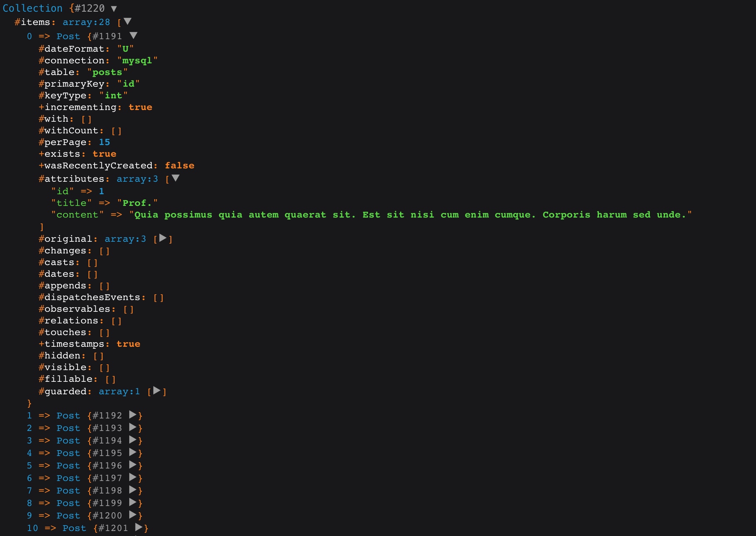Viewport: 756px width, 536px height.
Task: Click the "content" string starting Quia possimus
Action: (411, 215)
